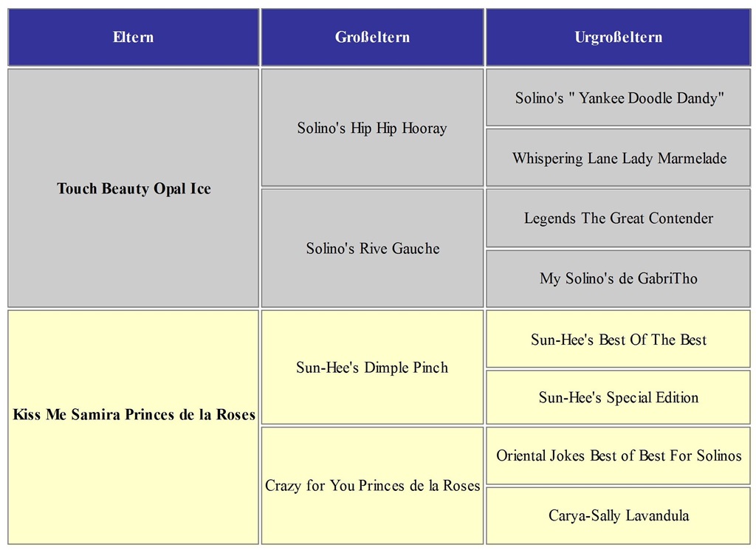This screenshot has height=550, width=756.
Task: Click Solino's Yankee Doodle Dandy cell
Action: (619, 98)
